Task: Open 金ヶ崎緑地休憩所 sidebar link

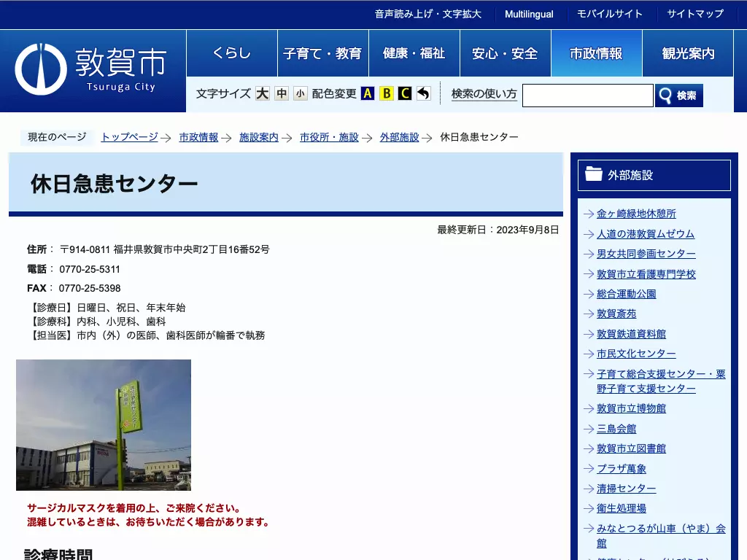Action: (636, 214)
